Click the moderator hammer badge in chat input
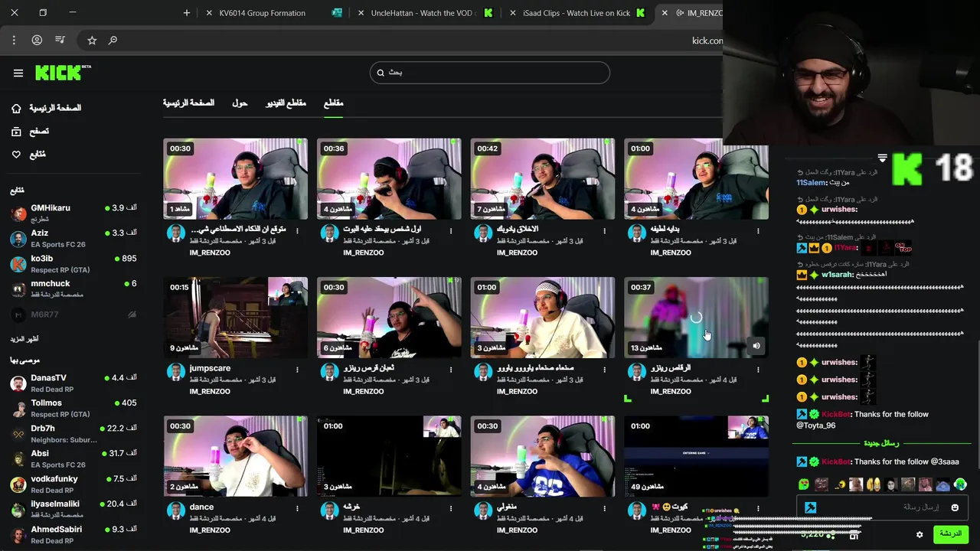 [810, 507]
